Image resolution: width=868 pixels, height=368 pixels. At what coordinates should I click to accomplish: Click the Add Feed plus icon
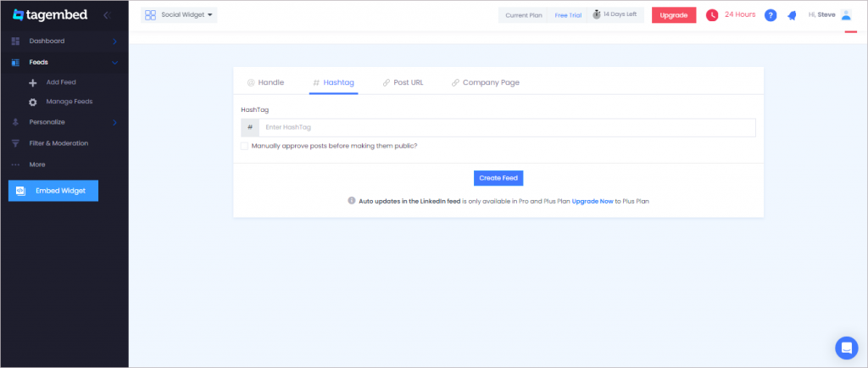coord(33,82)
